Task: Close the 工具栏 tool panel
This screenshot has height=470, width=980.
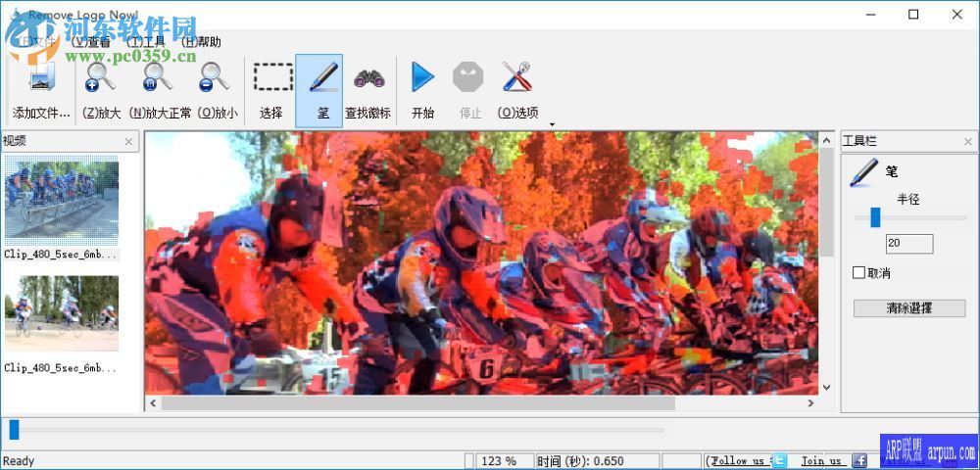Action: (968, 142)
